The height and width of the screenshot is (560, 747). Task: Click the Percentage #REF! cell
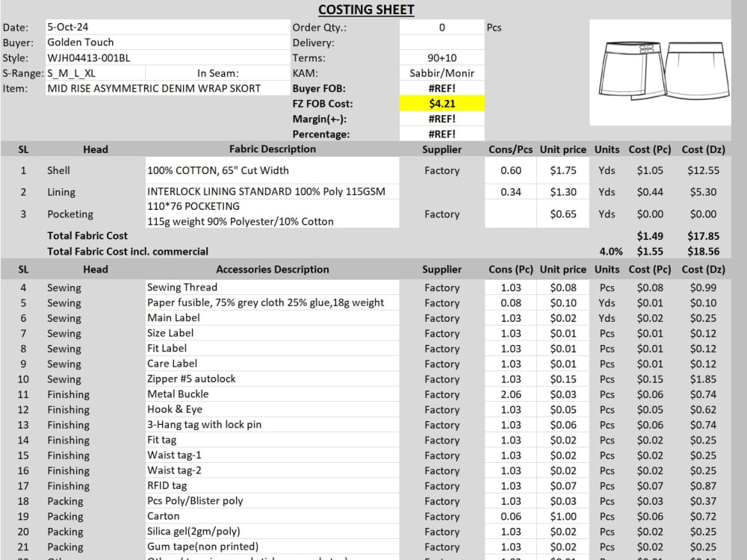[441, 134]
